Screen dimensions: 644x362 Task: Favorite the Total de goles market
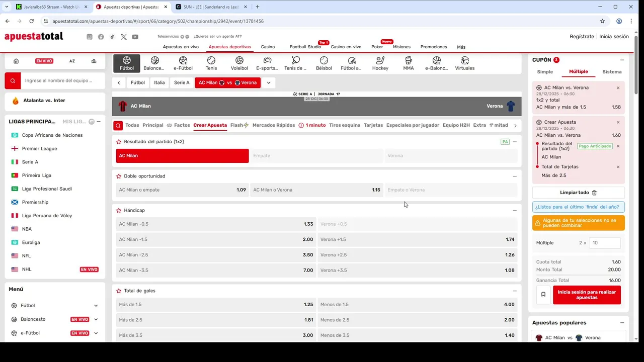(119, 291)
